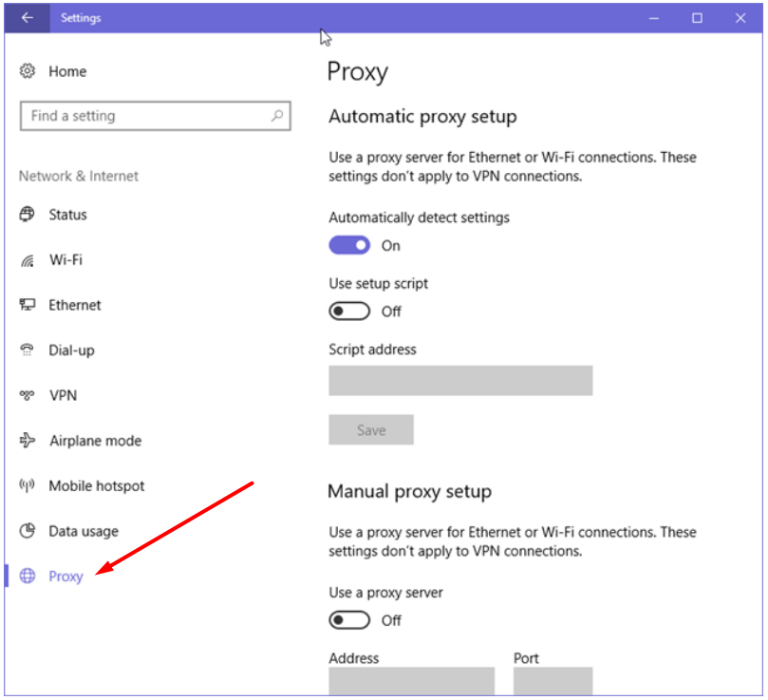Screen dimensions: 768x700
Task: Click the Data usage pie icon
Action: coord(28,530)
